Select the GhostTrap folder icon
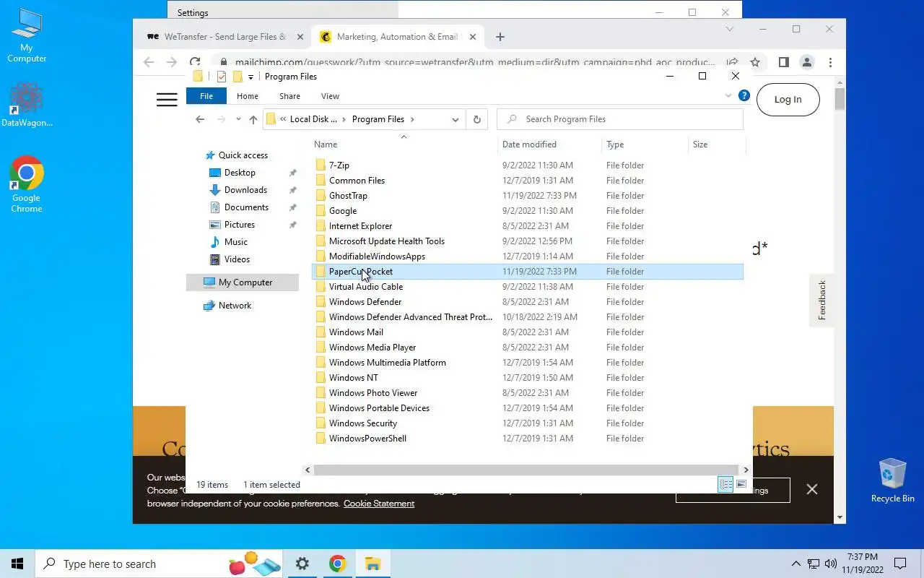This screenshot has width=924, height=578. [321, 196]
